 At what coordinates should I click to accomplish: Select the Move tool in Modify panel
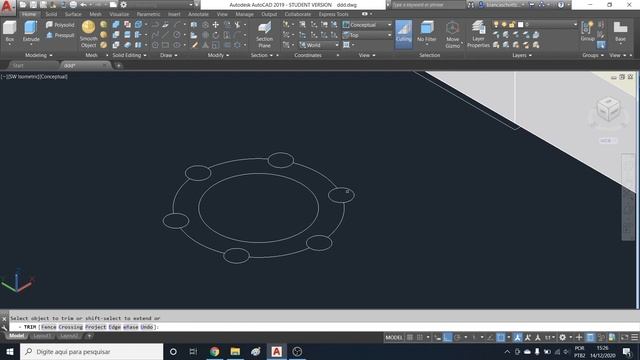pyautogui.click(x=216, y=25)
